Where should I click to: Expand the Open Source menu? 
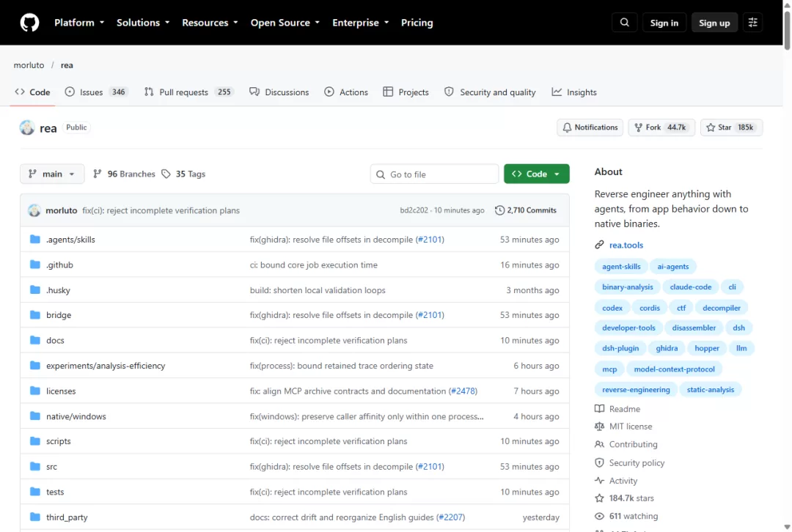(285, 23)
